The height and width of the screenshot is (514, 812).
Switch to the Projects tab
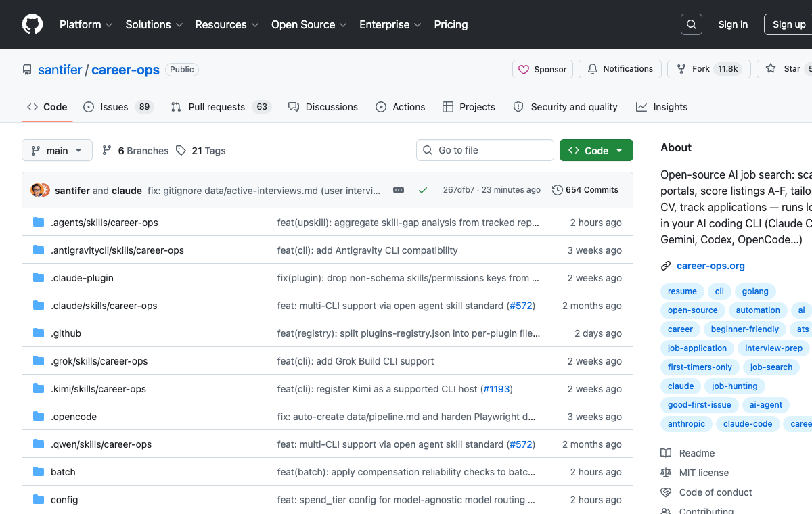click(469, 107)
